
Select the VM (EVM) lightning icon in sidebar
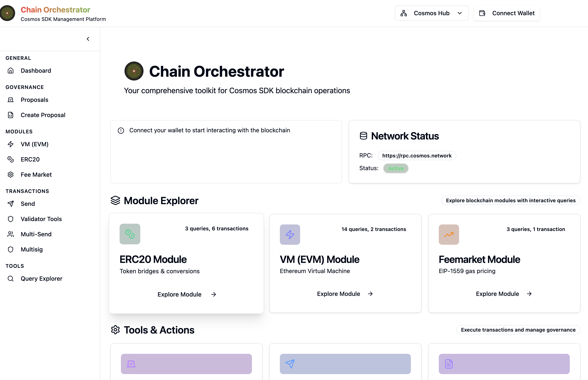coord(11,144)
